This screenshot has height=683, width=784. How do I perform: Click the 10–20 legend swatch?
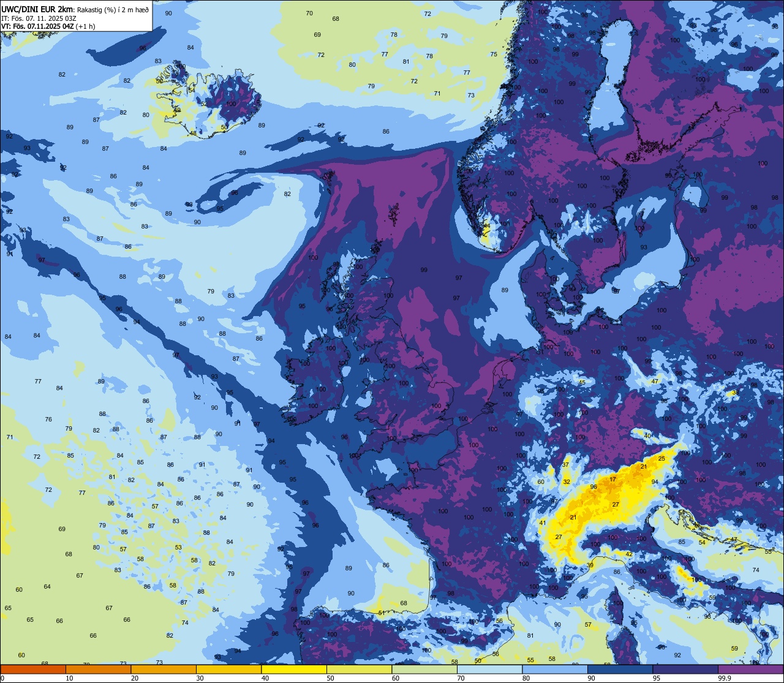point(98,669)
